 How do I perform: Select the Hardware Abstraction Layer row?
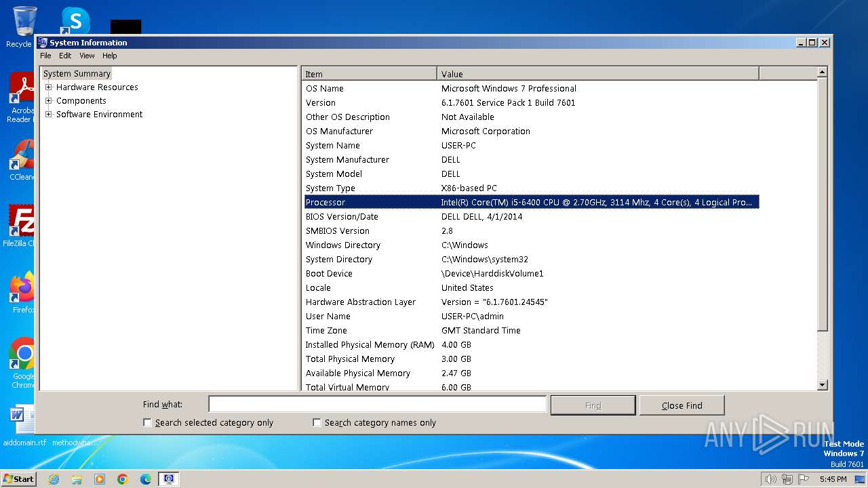pyautogui.click(x=532, y=302)
